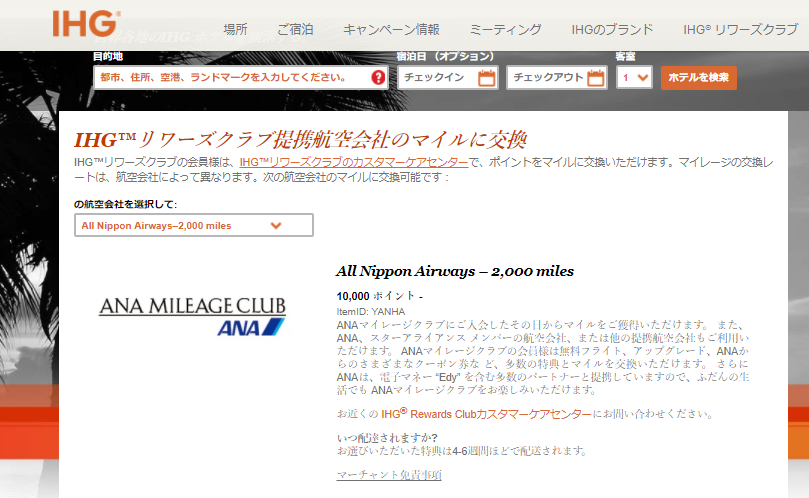Open the IHGのブランド menu

coord(612,29)
